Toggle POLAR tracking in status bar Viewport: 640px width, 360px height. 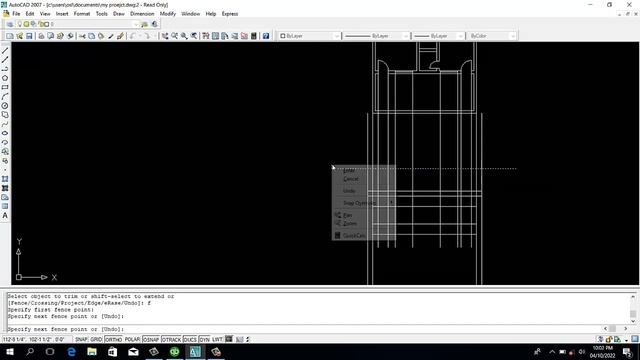(x=132, y=339)
